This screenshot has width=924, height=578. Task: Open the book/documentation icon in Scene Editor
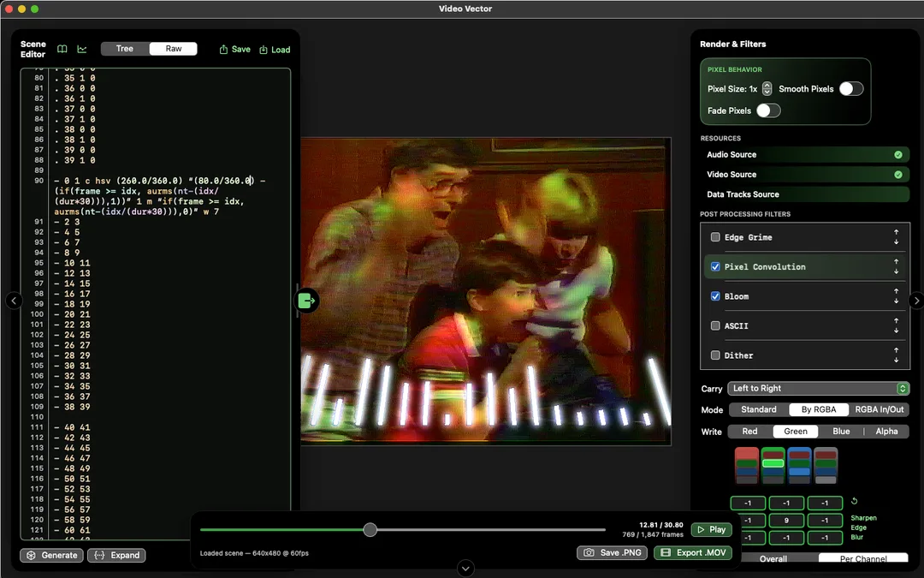[x=62, y=49]
